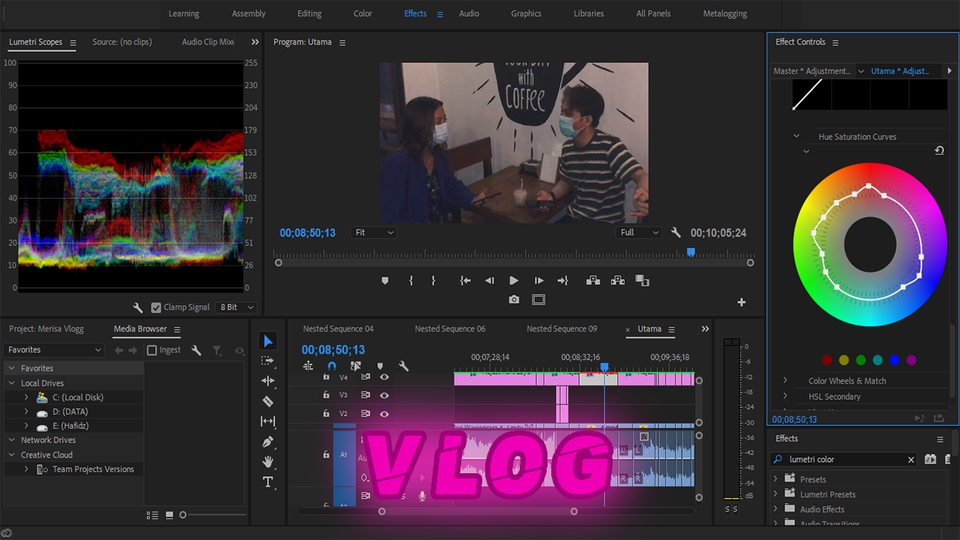Choose the Hand tool
The width and height of the screenshot is (960, 540).
point(268,462)
